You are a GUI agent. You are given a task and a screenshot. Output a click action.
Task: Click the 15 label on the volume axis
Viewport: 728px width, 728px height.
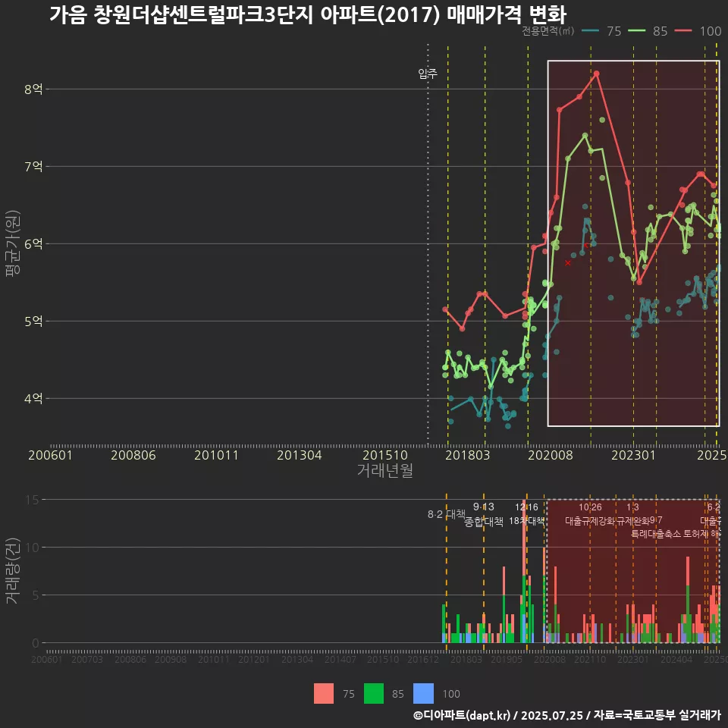click(x=32, y=500)
